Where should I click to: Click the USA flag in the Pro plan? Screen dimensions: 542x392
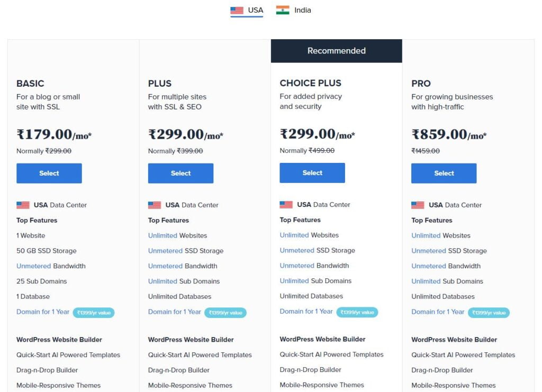pos(418,205)
